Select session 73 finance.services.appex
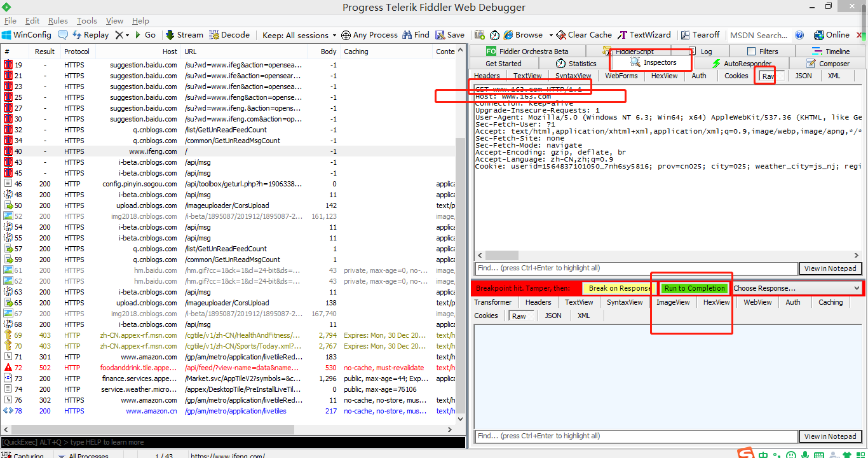868x458 pixels. [228, 378]
